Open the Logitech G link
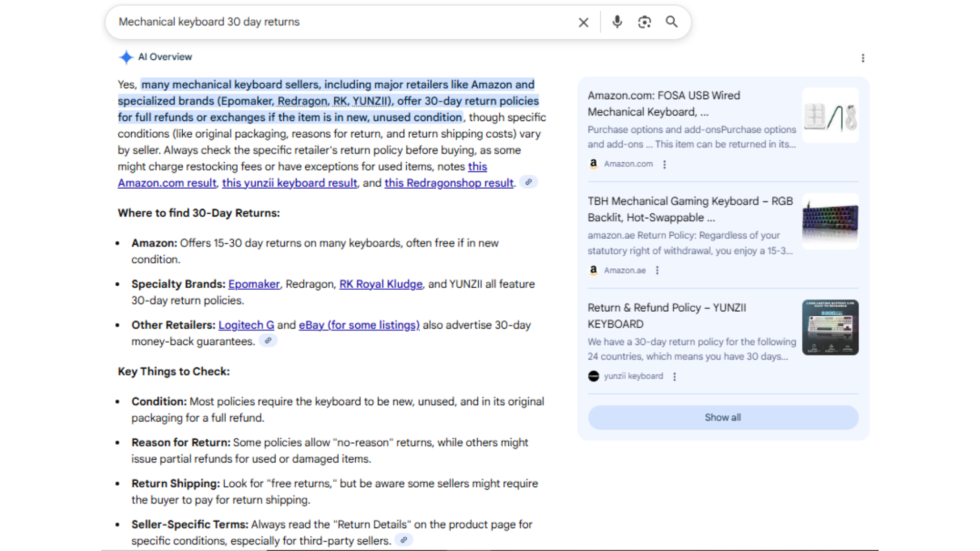 coord(246,325)
